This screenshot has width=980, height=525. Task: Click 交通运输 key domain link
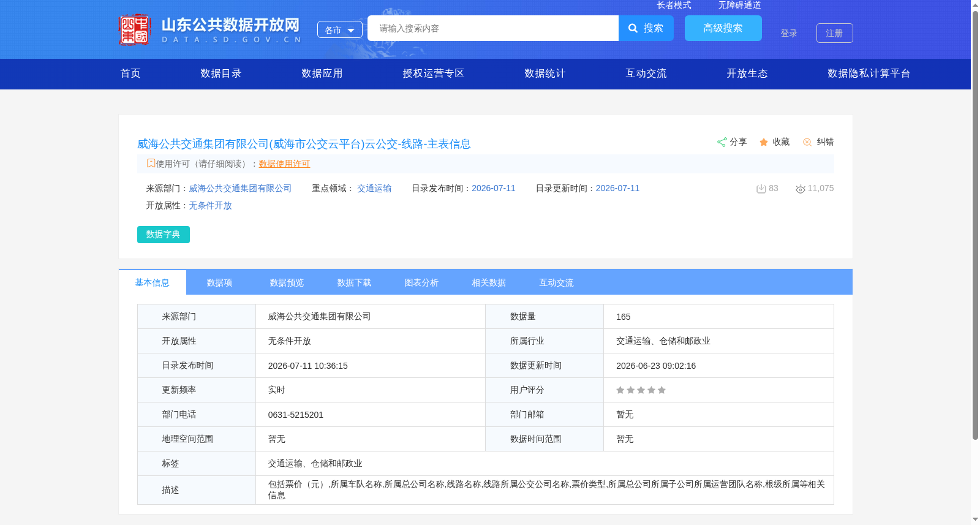374,188
